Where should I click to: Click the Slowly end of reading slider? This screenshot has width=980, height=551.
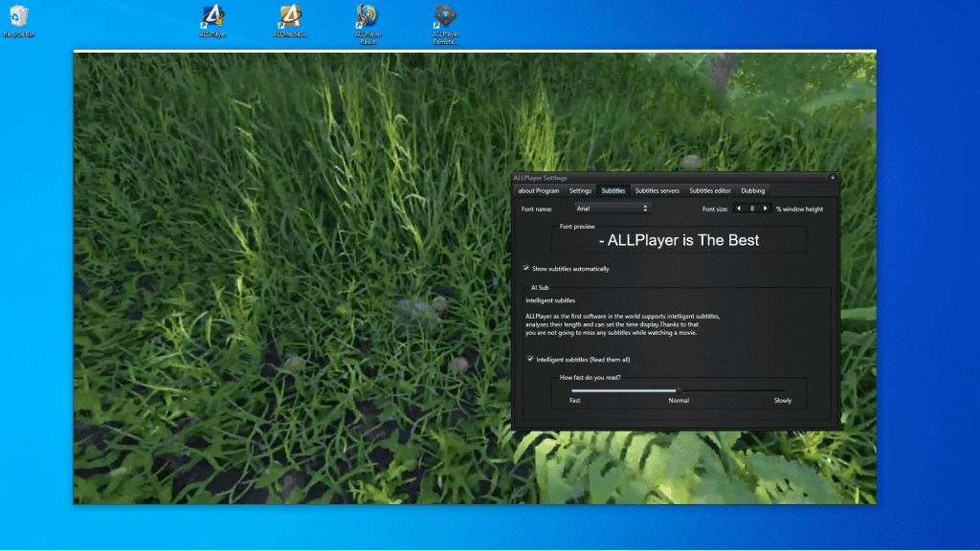coord(784,390)
